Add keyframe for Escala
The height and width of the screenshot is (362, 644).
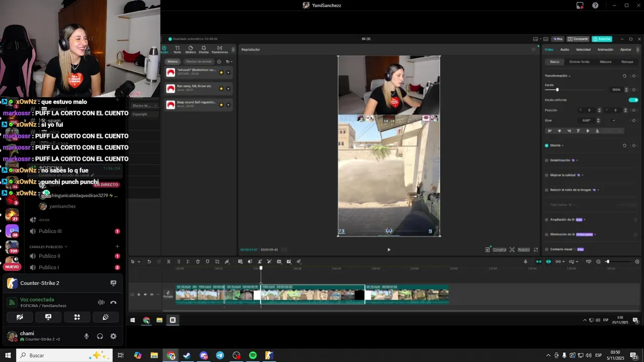(x=634, y=89)
